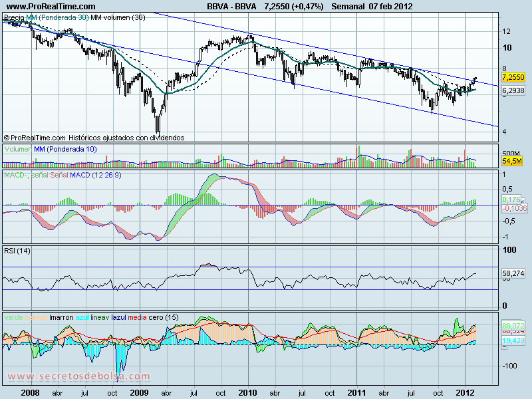Click the yellow 54,5M volume tag
The image size is (532, 399).
(511, 161)
